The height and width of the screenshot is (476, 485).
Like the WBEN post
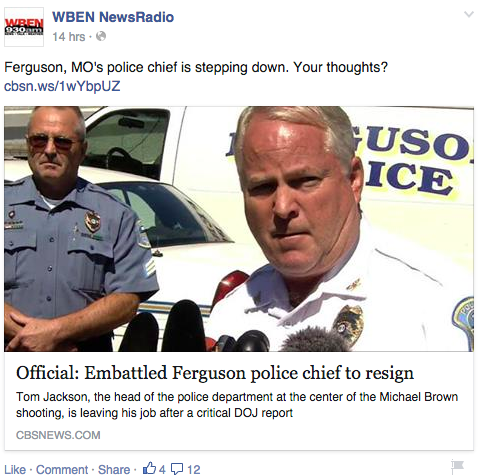(x=15, y=469)
